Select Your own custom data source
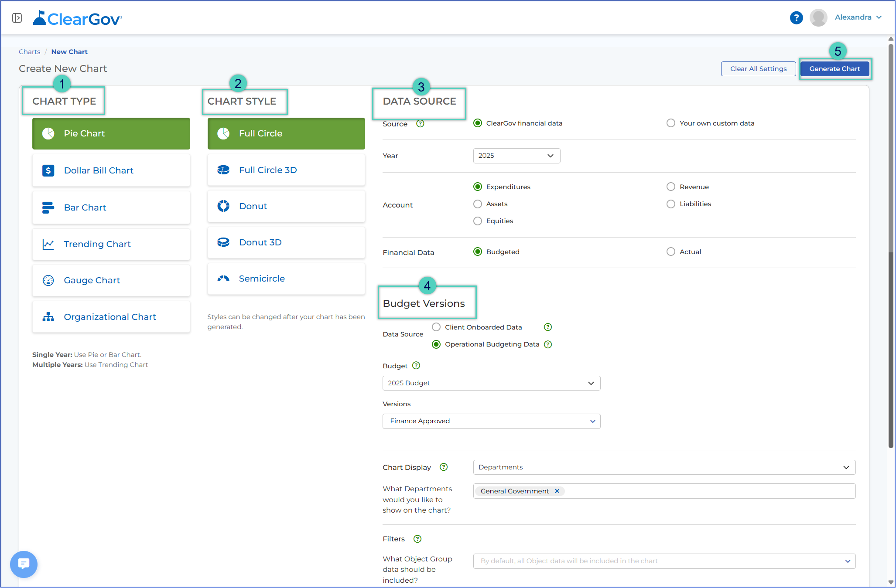This screenshot has height=588, width=896. [x=671, y=123]
